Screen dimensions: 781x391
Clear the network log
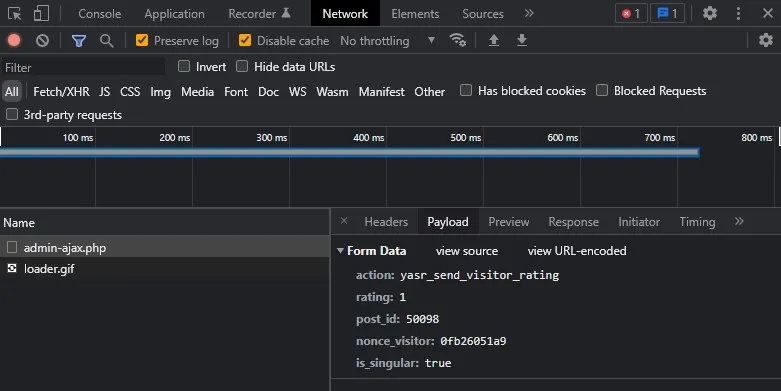coord(42,40)
